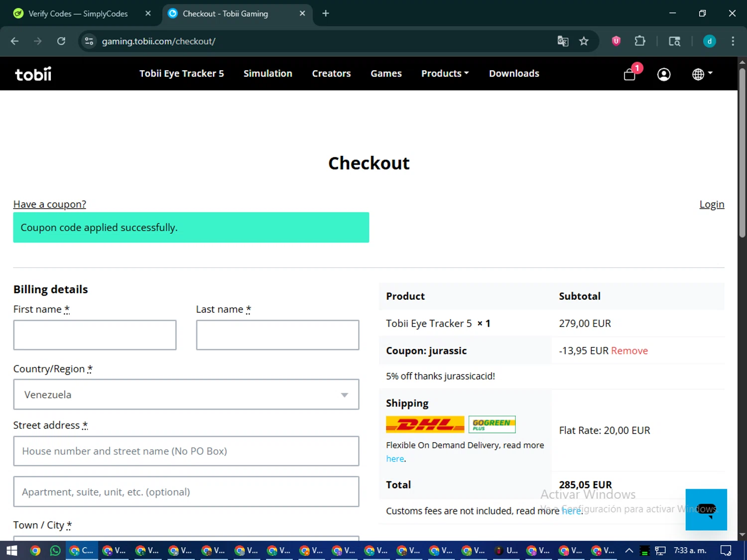The width and height of the screenshot is (747, 560).
Task: Click the Apartment, suite, unit field
Action: [186, 492]
